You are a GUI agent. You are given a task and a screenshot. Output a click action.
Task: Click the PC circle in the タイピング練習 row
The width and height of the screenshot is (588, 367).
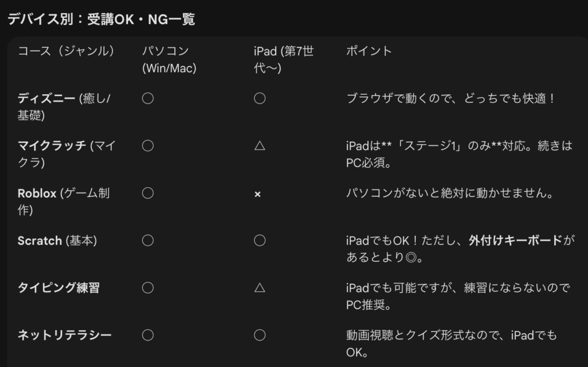point(148,288)
